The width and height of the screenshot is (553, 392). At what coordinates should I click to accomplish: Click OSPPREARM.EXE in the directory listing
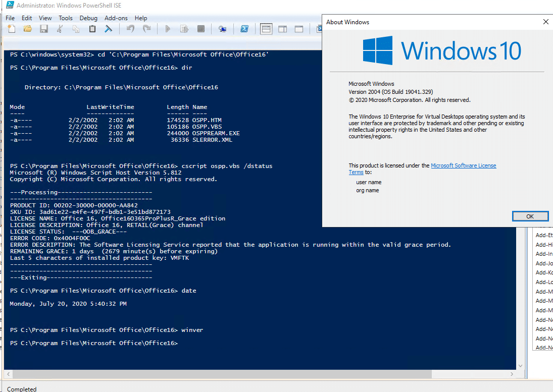pyautogui.click(x=216, y=134)
